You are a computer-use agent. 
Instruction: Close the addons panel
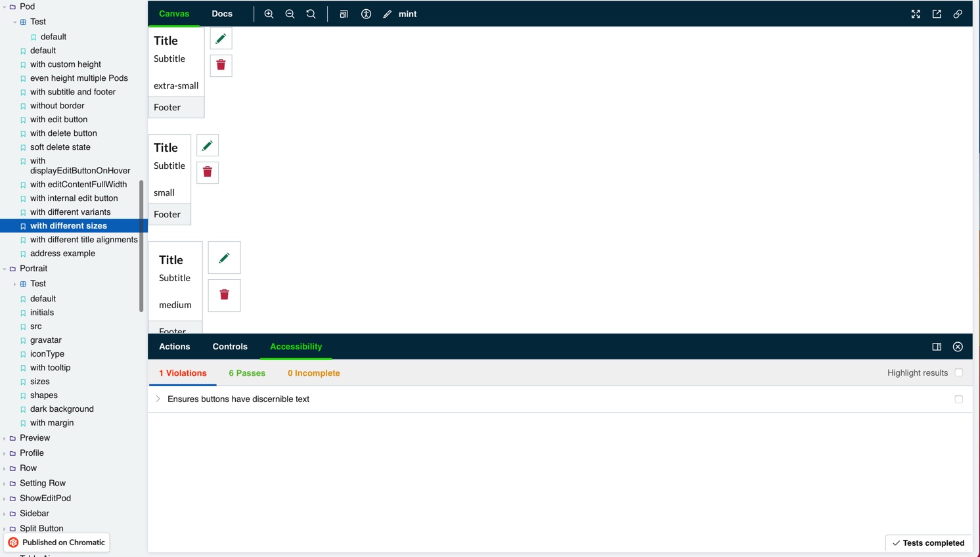(x=958, y=347)
